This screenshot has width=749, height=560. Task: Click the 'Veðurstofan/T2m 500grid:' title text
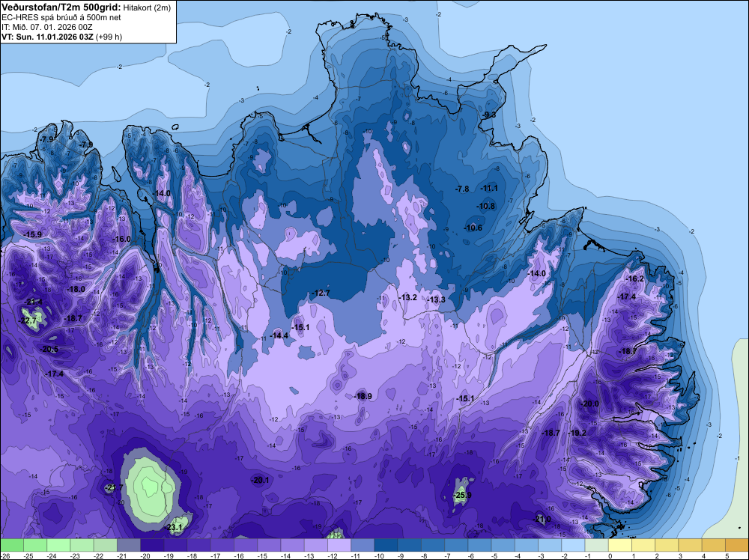coord(61,7)
